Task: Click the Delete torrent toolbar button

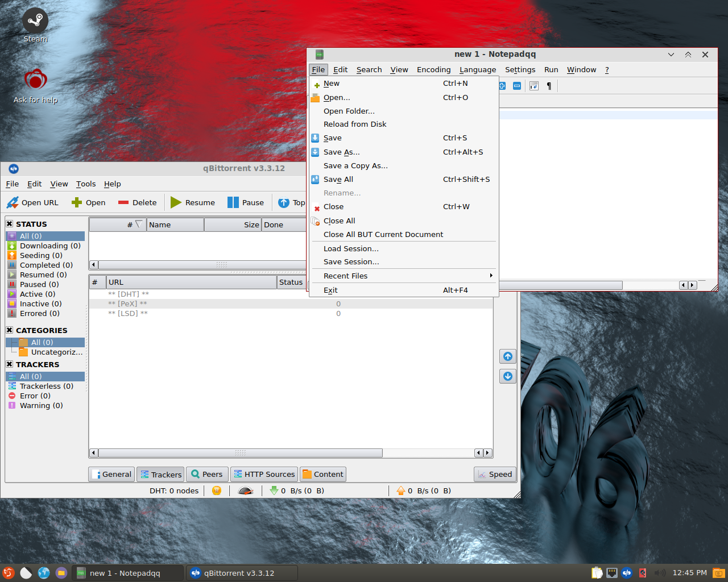Action: pyautogui.click(x=137, y=202)
